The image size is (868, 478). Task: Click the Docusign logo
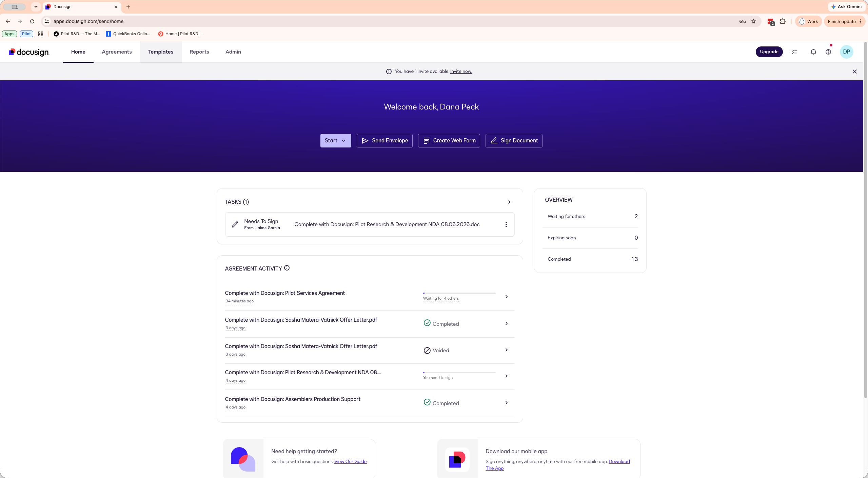[29, 52]
